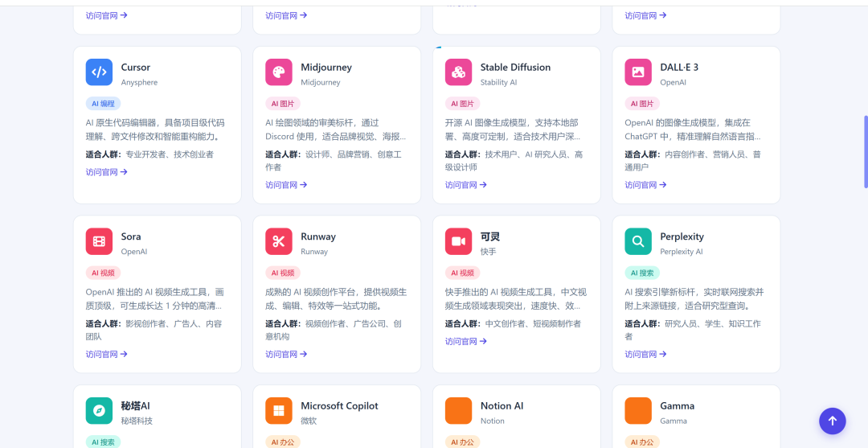868x448 pixels.
Task: Click AI 视频 tag on Runway card
Action: click(283, 273)
